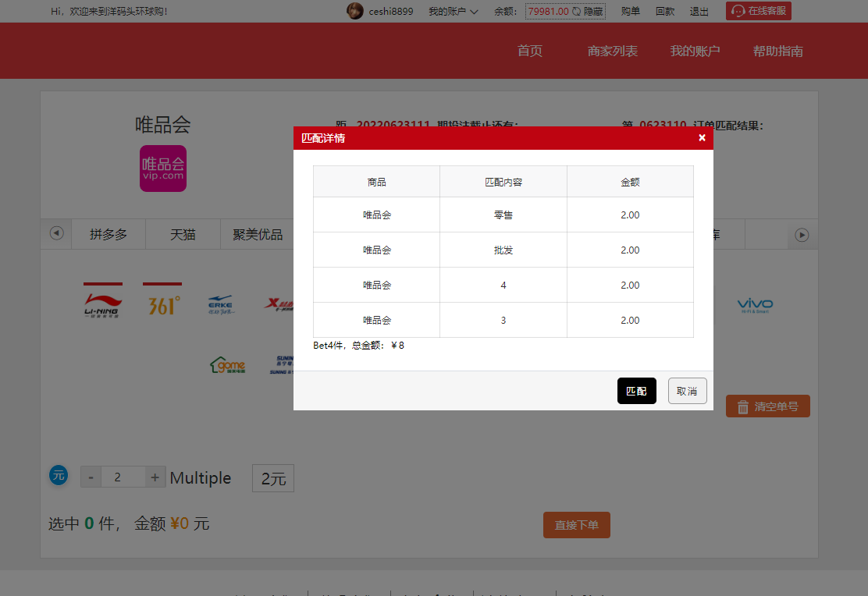Expand the 我的账户 dropdown in top bar
The height and width of the screenshot is (596, 868).
pos(454,11)
